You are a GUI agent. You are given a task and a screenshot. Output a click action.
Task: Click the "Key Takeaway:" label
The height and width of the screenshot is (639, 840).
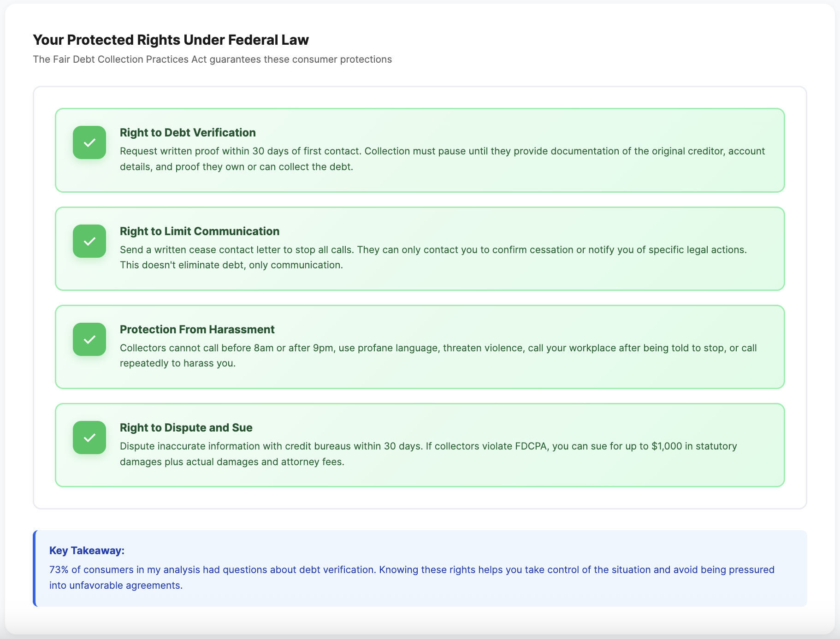87,550
